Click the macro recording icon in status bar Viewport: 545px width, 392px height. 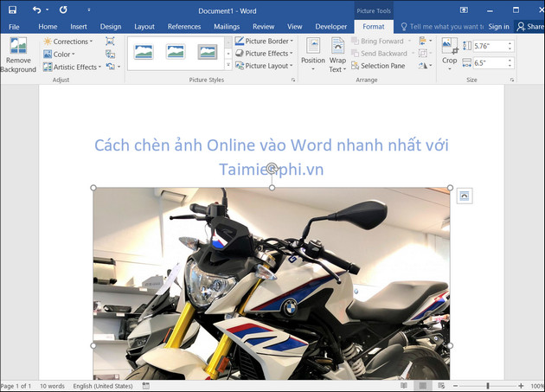(x=146, y=386)
